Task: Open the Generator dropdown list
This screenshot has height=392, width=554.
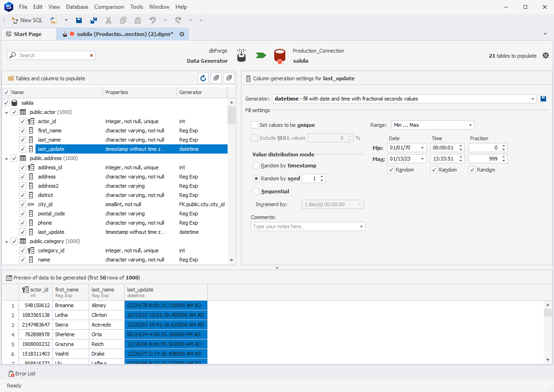Action: [534, 99]
